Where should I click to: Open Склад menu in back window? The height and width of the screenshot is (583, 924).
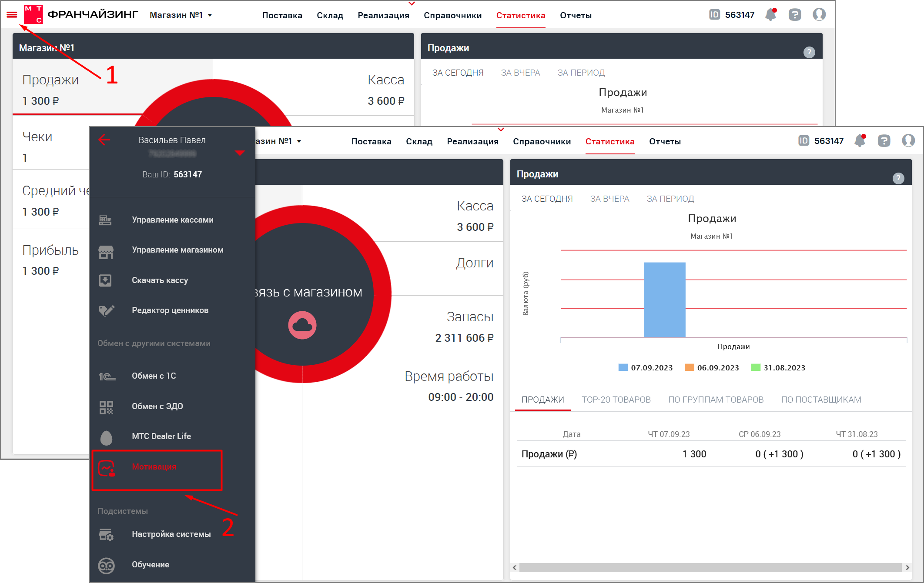(x=330, y=15)
